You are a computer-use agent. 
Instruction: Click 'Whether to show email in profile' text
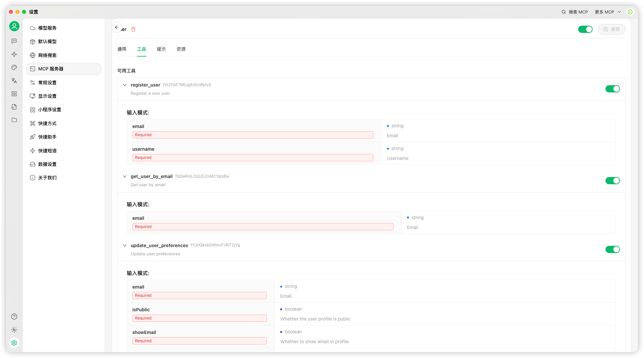[x=314, y=342]
